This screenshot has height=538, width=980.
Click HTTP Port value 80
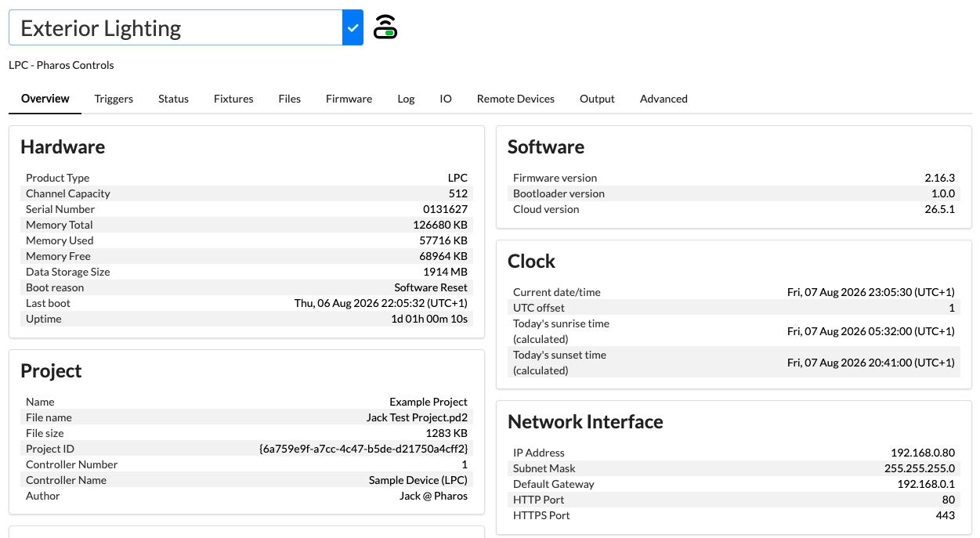coord(949,500)
